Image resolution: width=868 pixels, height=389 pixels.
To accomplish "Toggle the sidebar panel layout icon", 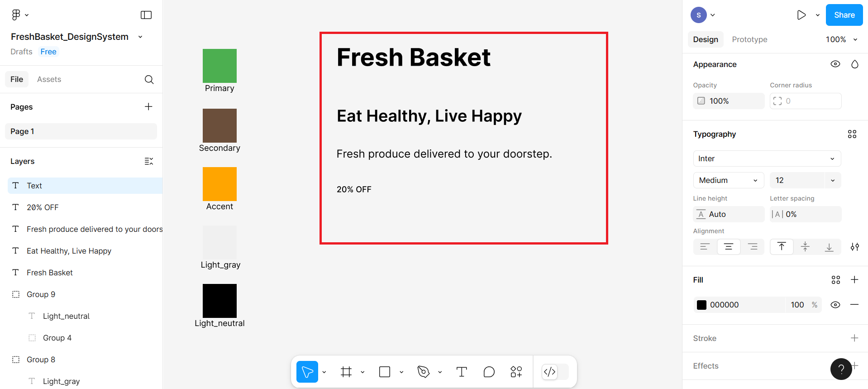I will click(x=146, y=15).
